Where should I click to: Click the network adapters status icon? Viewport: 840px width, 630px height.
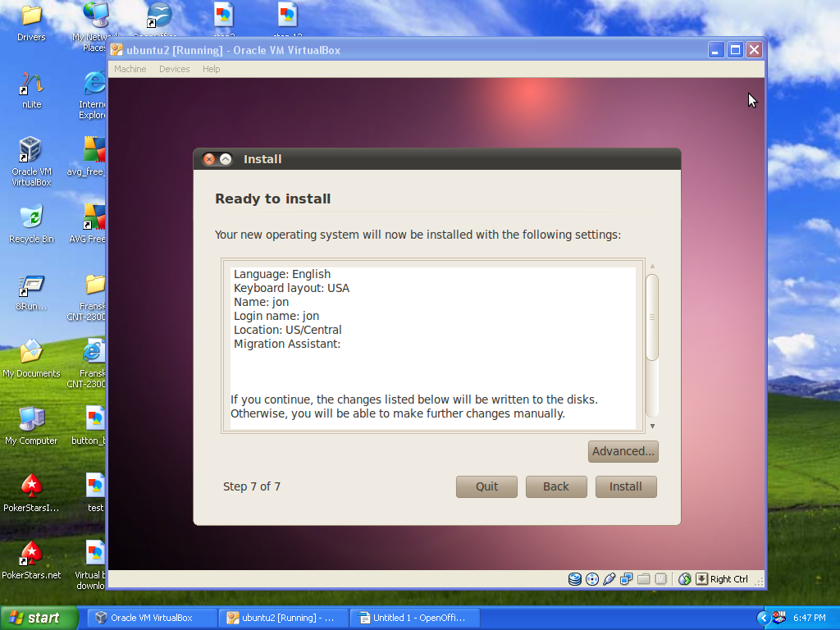[x=626, y=579]
